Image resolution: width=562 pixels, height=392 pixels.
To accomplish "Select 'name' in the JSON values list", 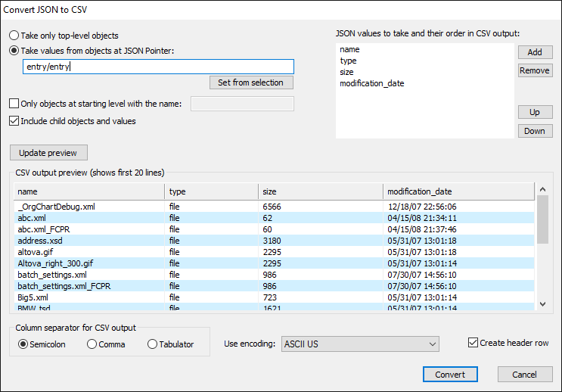I will click(x=349, y=49).
